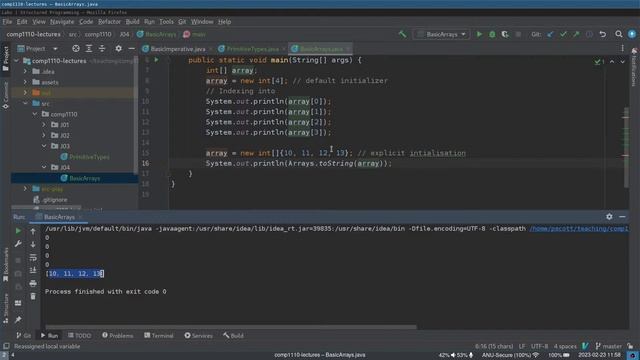The height and width of the screenshot is (360, 640).
Task: Open Search Everywhere magnifier
Action: click(619, 34)
